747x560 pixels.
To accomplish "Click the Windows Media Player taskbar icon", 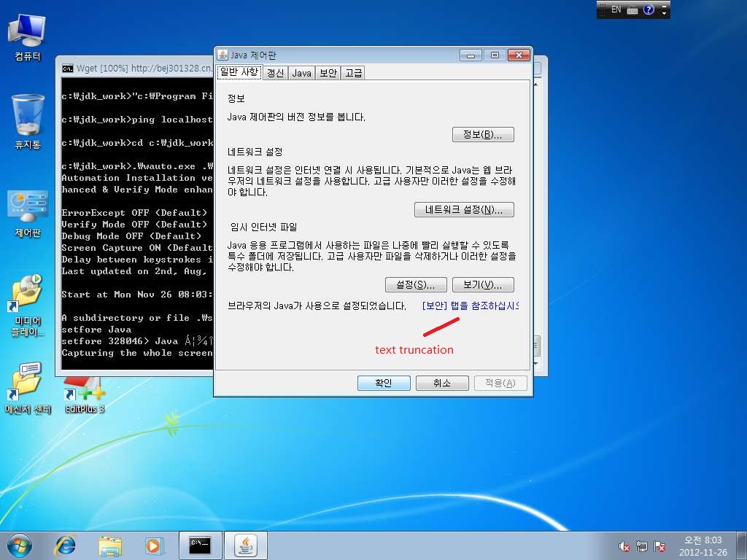I will pyautogui.click(x=154, y=545).
